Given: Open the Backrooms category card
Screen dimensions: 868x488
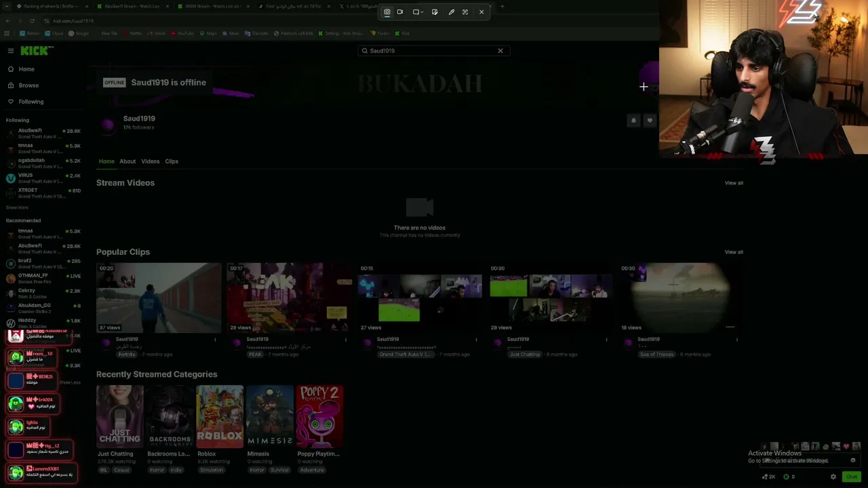Looking at the screenshot, I should coord(170,417).
